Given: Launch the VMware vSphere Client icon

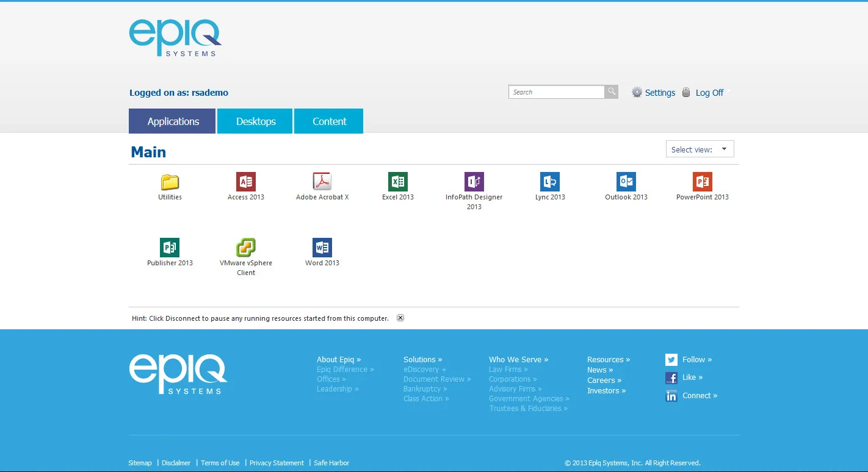Looking at the screenshot, I should [246, 248].
